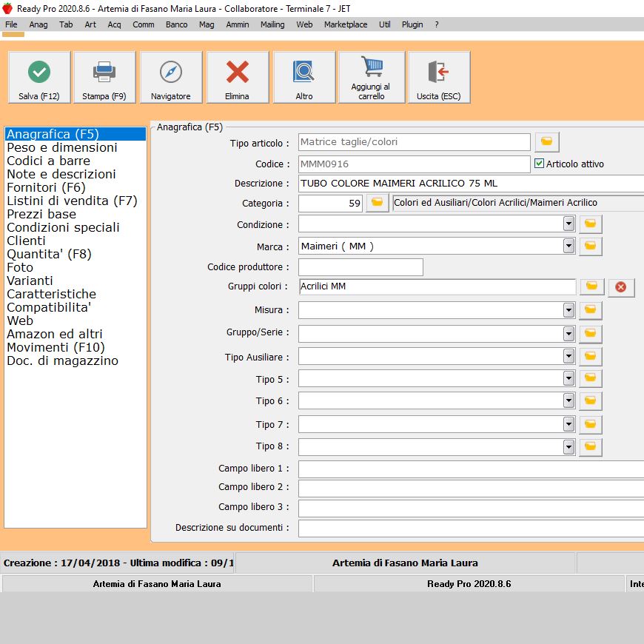Image resolution: width=644 pixels, height=644 pixels.
Task: Delete the article with the Elimina icon
Action: pyautogui.click(x=238, y=73)
